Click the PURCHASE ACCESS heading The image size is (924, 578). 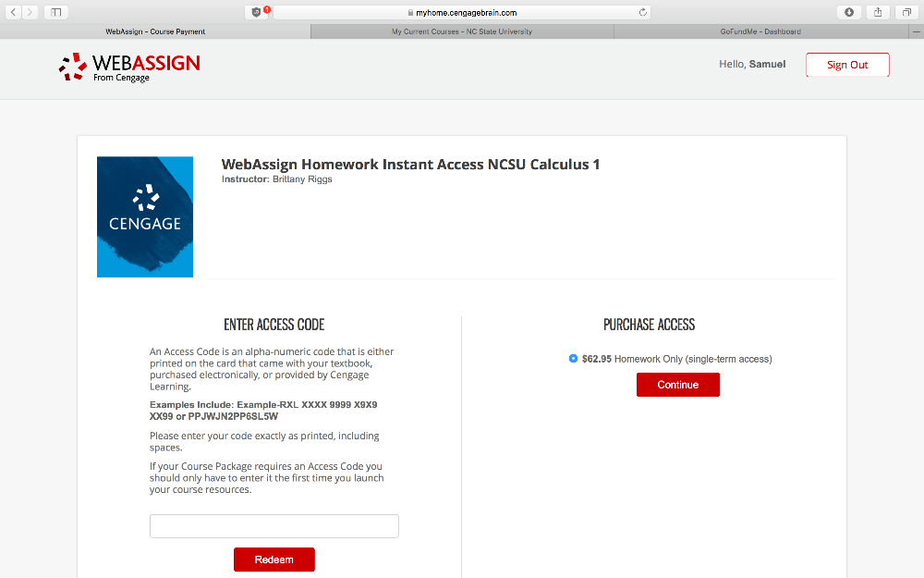tap(649, 325)
